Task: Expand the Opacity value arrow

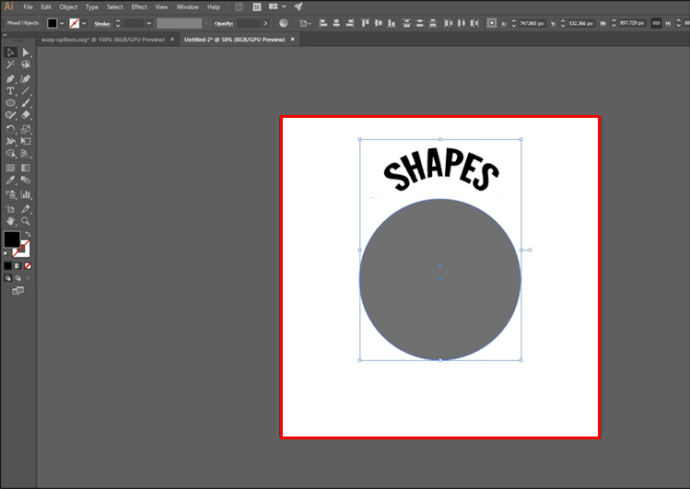Action: [266, 23]
